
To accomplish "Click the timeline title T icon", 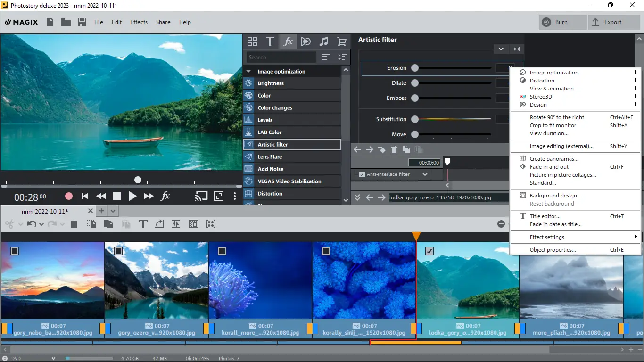I will pos(143,224).
